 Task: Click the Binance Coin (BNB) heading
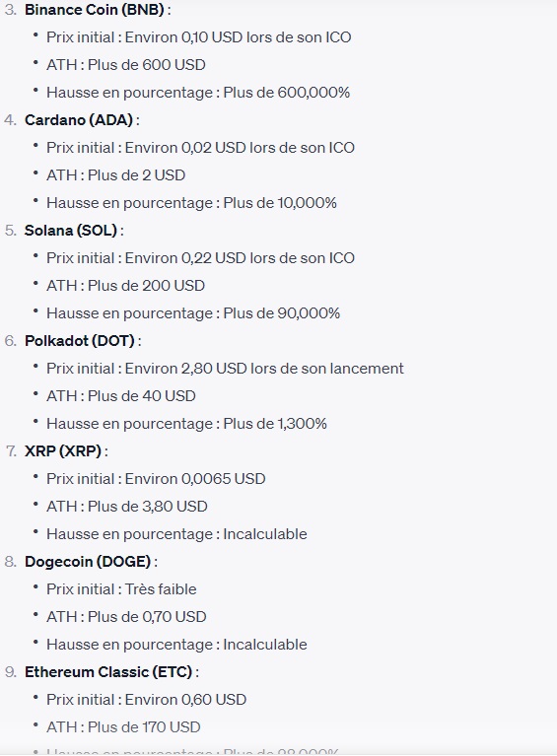click(94, 10)
